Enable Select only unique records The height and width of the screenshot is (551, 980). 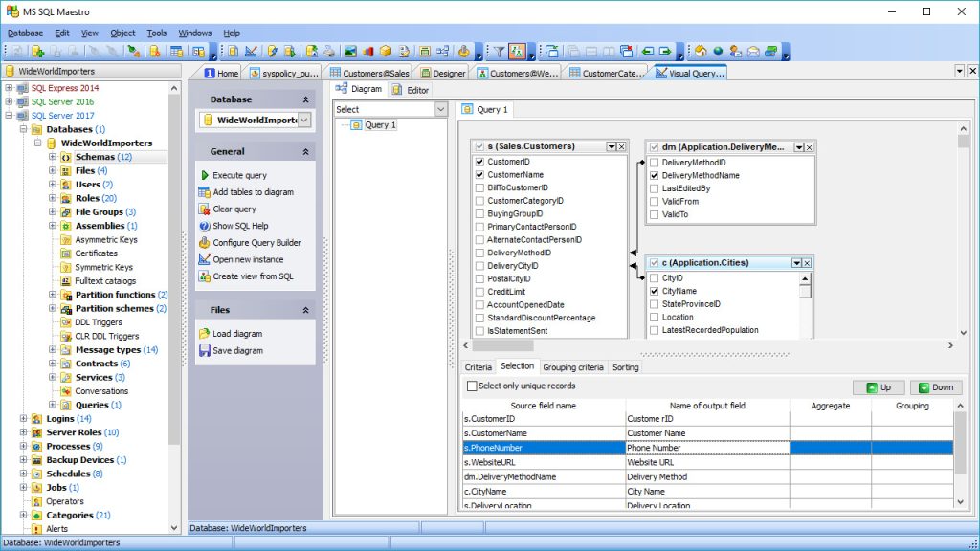click(472, 385)
